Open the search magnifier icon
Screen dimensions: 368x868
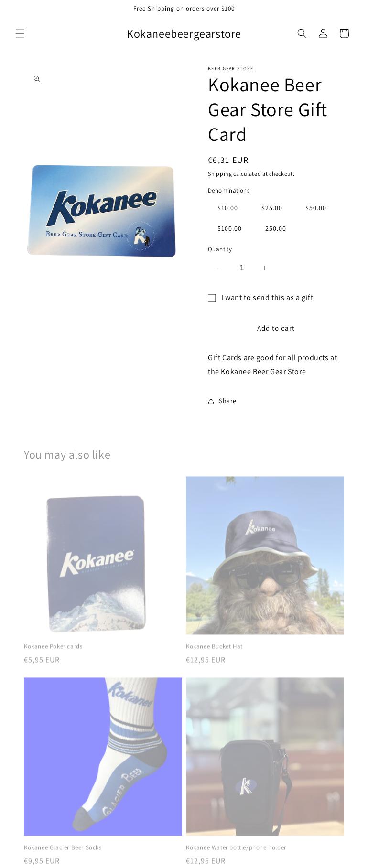pos(302,33)
